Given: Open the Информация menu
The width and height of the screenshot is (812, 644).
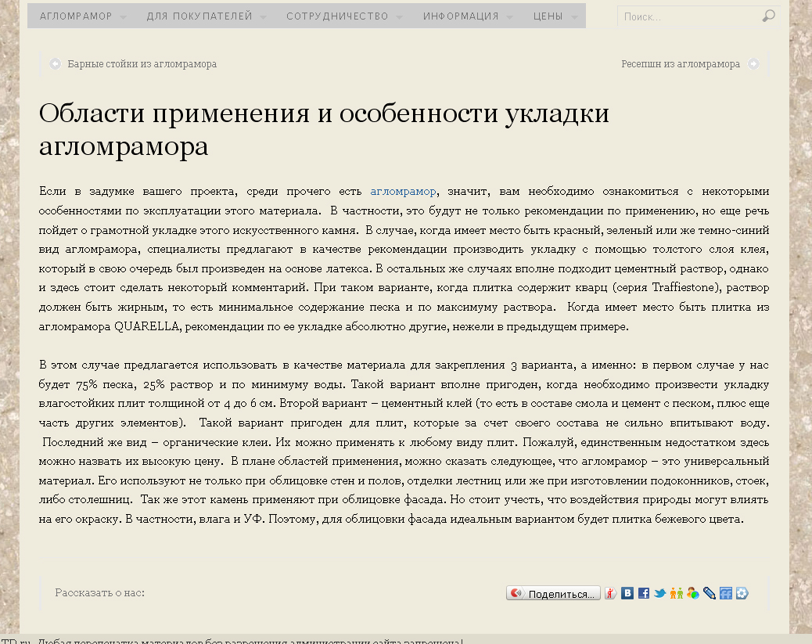Looking at the screenshot, I should [x=461, y=16].
